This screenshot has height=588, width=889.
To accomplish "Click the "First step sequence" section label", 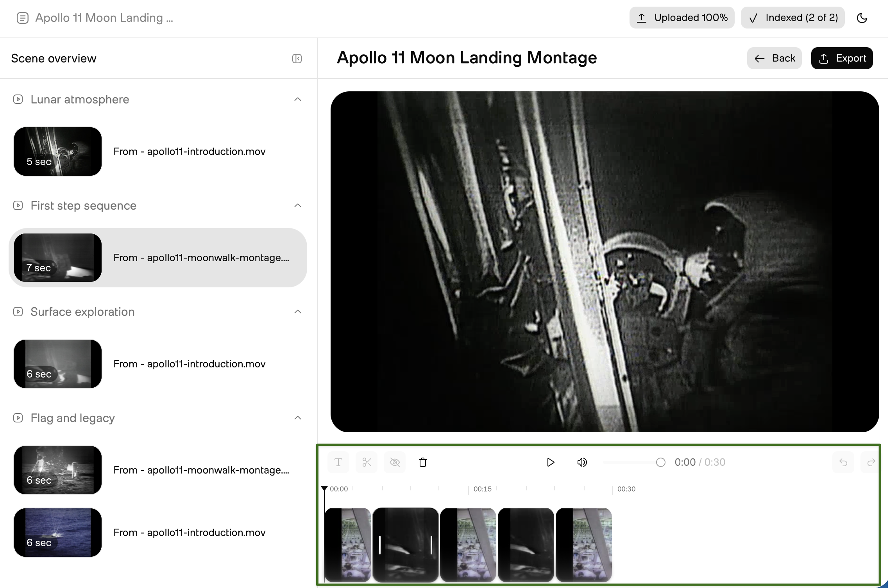I will 84,205.
